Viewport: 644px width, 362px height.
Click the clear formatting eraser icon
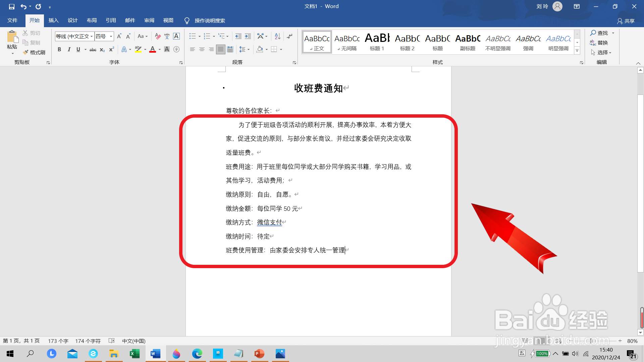(x=158, y=36)
